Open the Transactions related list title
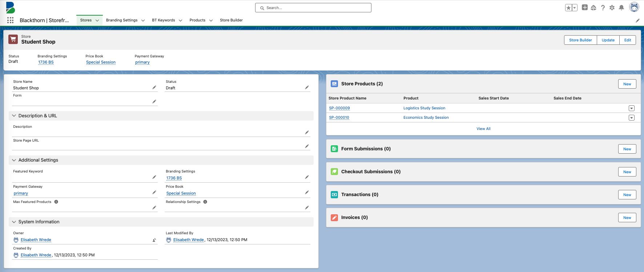The height and width of the screenshot is (272, 644). (x=360, y=195)
